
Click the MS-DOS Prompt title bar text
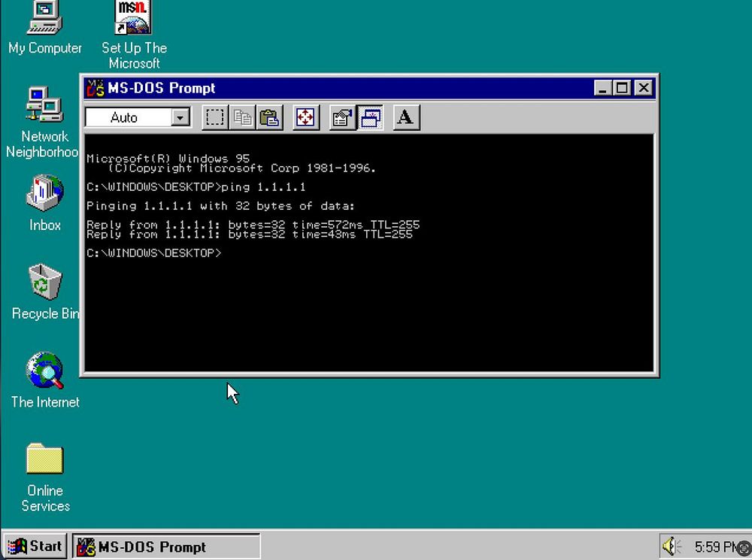coord(162,88)
